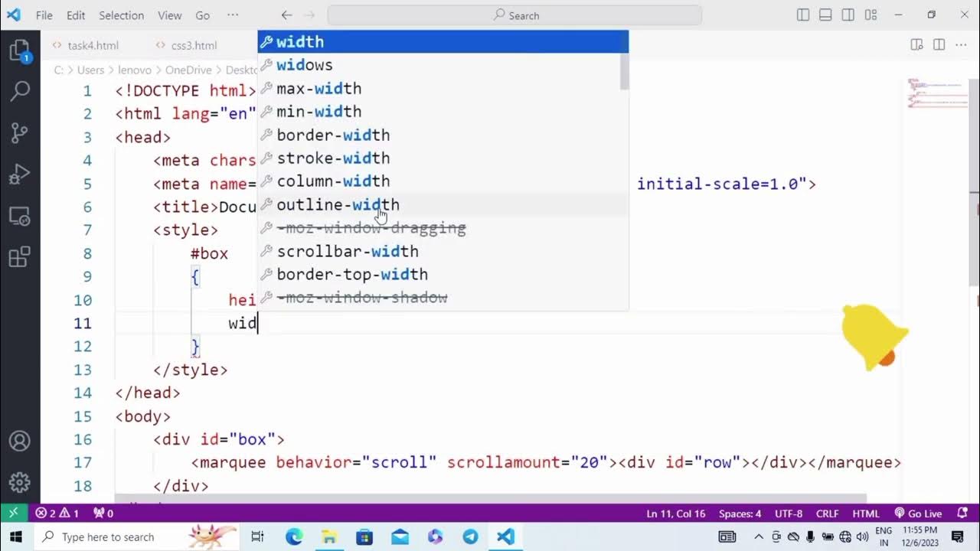The width and height of the screenshot is (980, 551).
Task: Click the OneDrive breadcrumb segment
Action: point(188,70)
